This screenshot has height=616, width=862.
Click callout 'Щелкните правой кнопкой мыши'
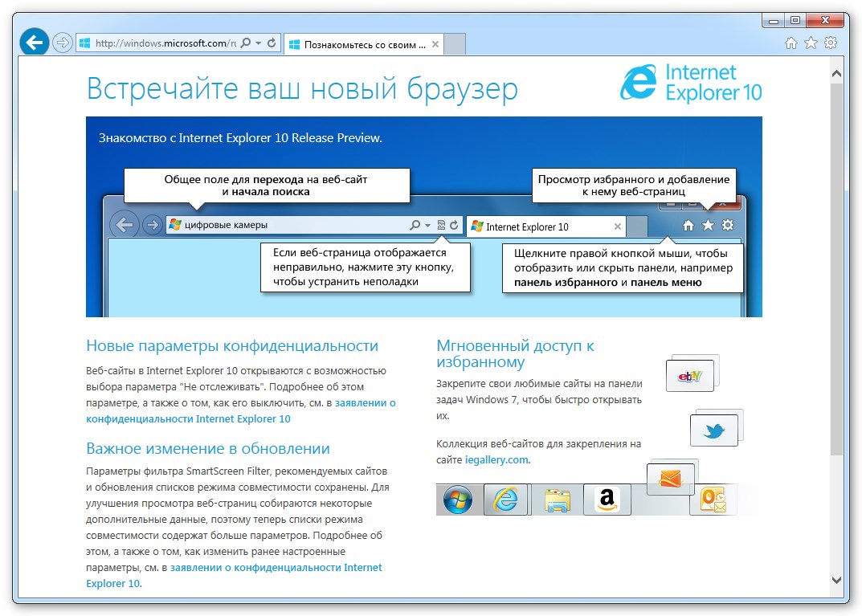tap(623, 267)
